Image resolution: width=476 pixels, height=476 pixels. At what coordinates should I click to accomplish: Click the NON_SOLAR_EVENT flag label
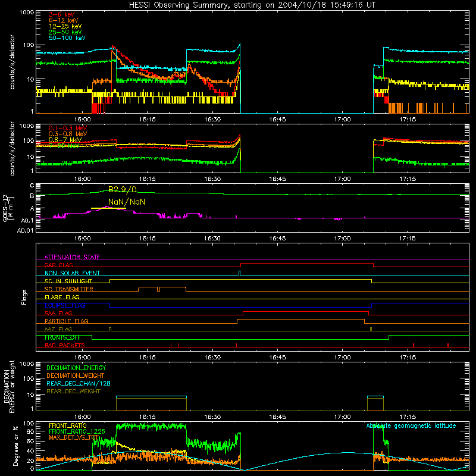72,273
